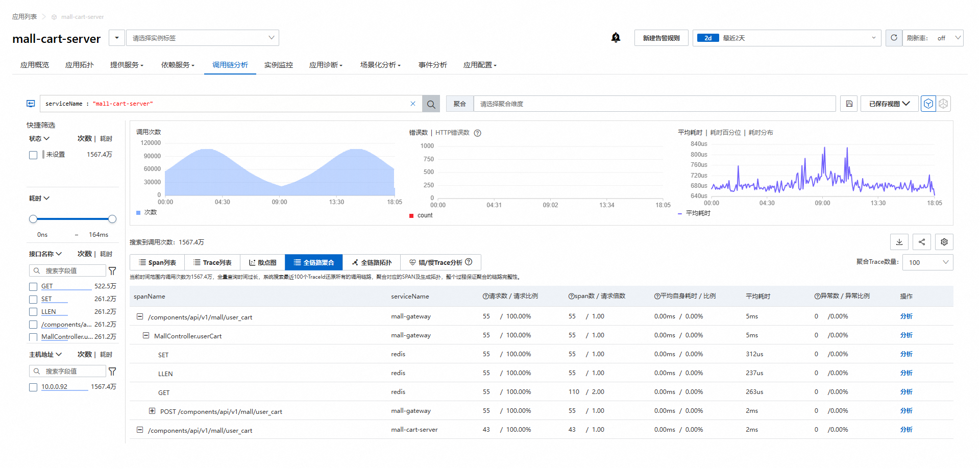Click the refresh icon button
980x469 pixels.
coord(894,38)
